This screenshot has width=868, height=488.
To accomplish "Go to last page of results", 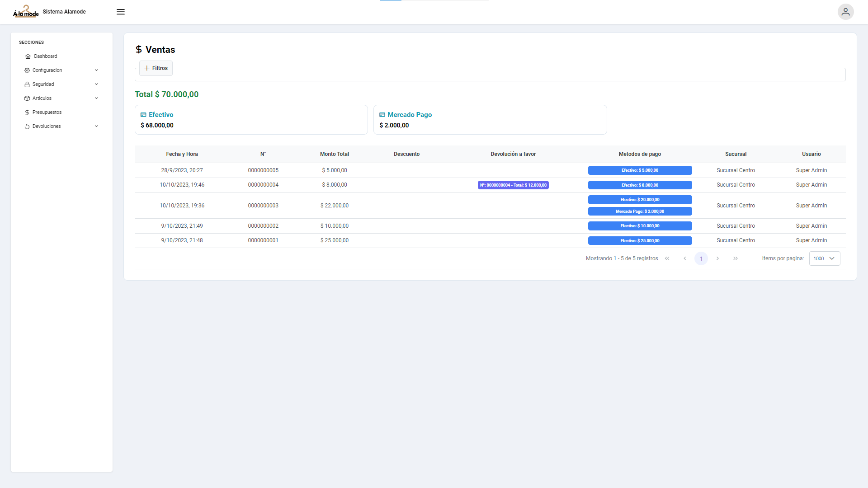I will [x=736, y=258].
